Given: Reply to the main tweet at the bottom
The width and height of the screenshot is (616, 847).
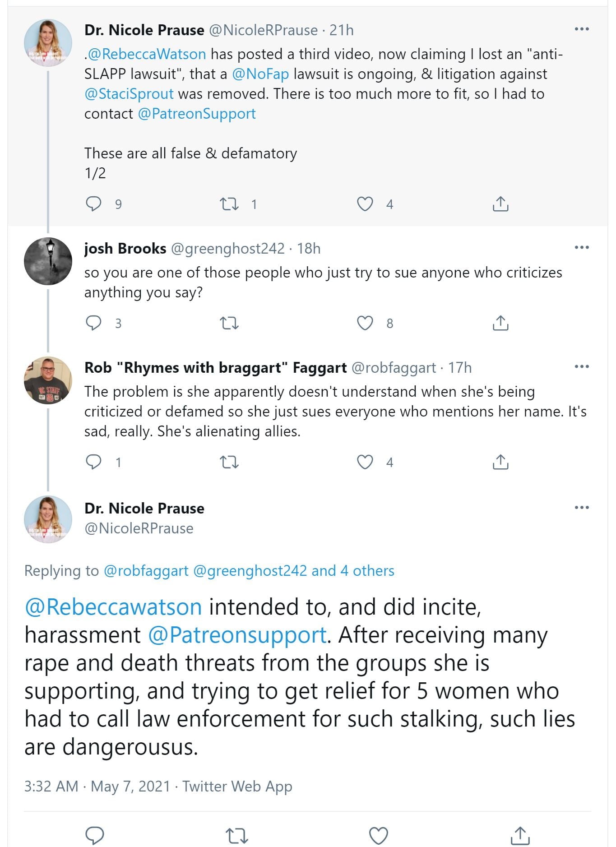Looking at the screenshot, I should point(95,835).
